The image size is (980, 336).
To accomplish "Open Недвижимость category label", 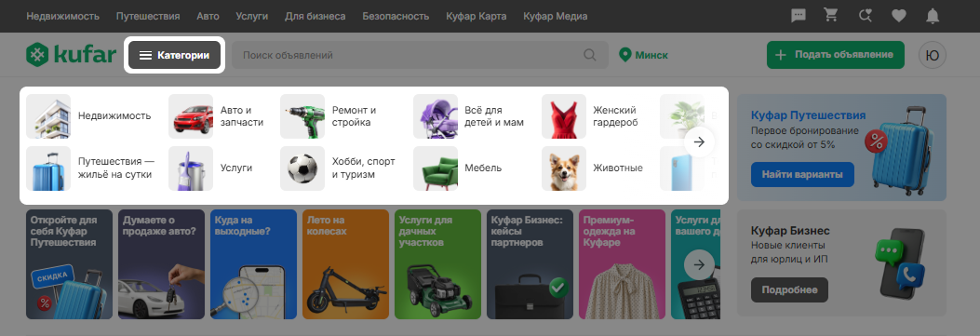I will 114,116.
